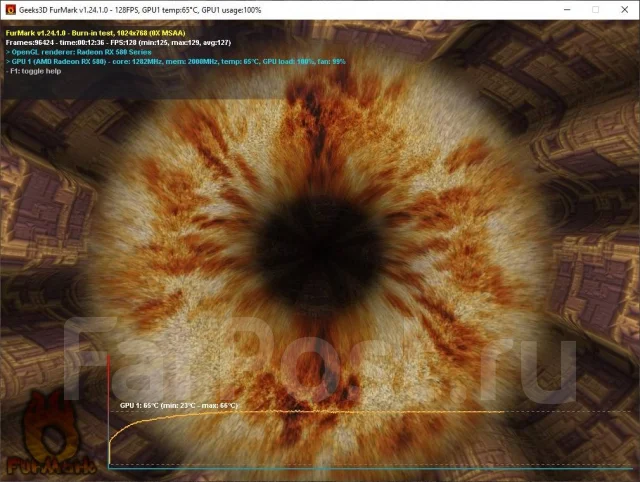
Task: Click 'OpenGL renderer: Radeon RX 580 Series' line
Action: (x=78, y=52)
